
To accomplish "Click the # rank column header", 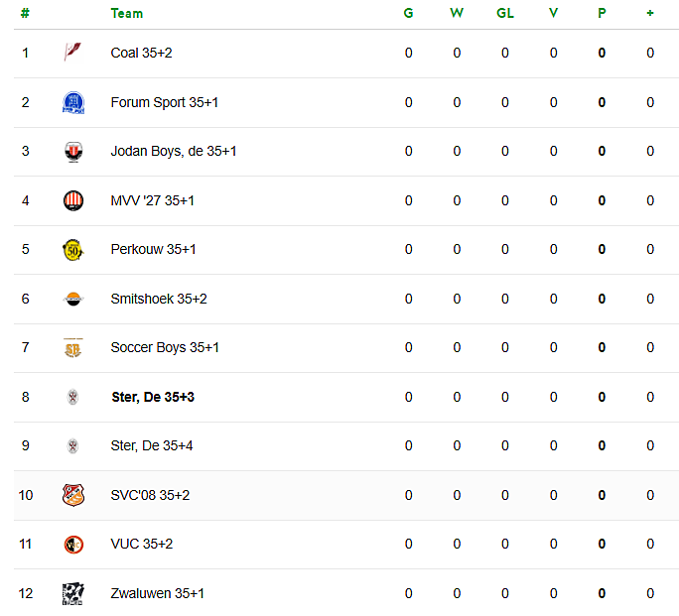I will pyautogui.click(x=25, y=14).
